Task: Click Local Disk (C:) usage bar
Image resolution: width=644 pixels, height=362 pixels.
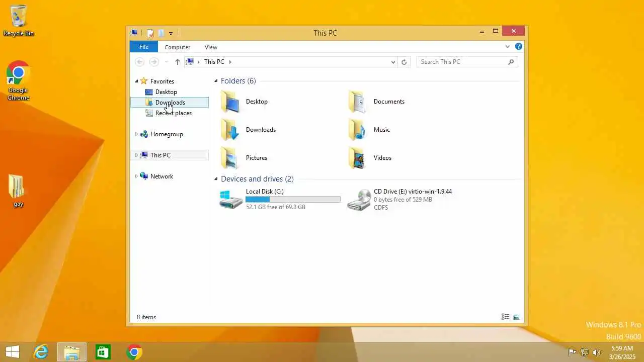Action: (293, 200)
